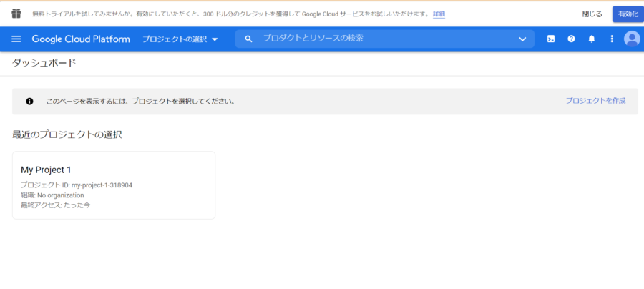This screenshot has height=289, width=644.
Task: Click the ダッシュボード page heading
Action: (x=44, y=63)
